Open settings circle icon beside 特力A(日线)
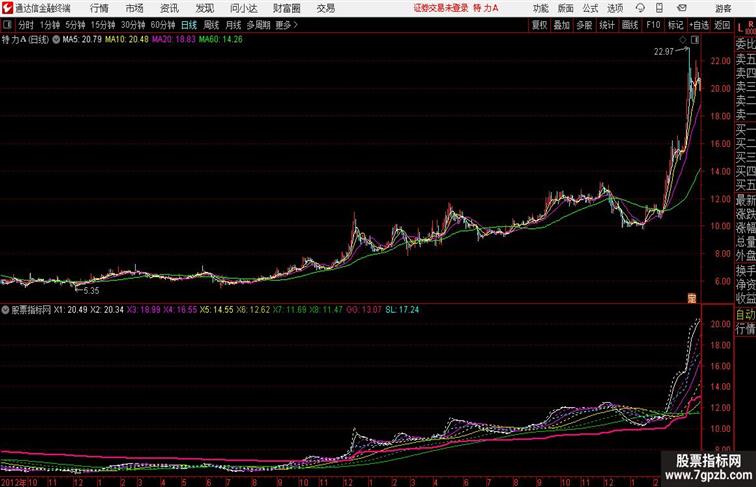Image resolution: width=756 pixels, height=487 pixels. click(x=56, y=40)
